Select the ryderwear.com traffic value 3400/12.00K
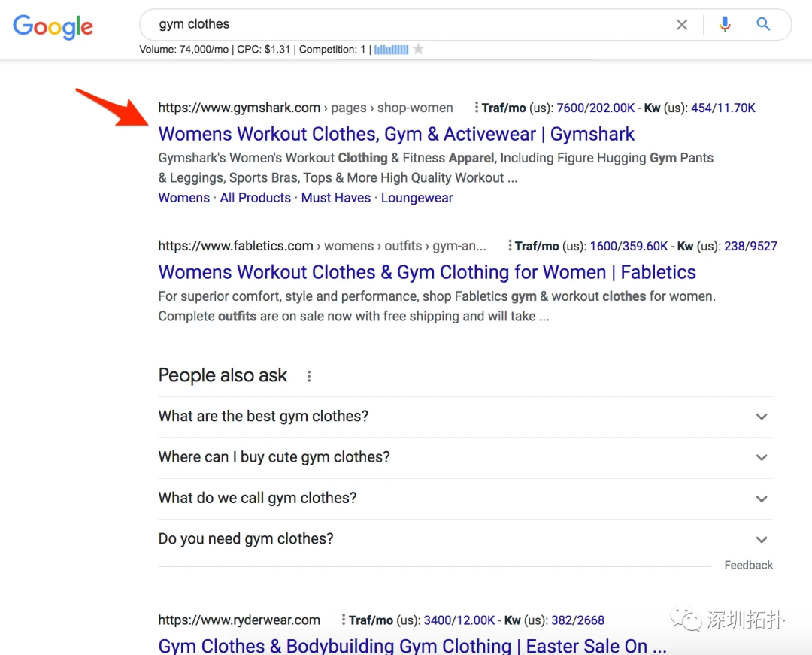This screenshot has width=812, height=655. [x=459, y=620]
